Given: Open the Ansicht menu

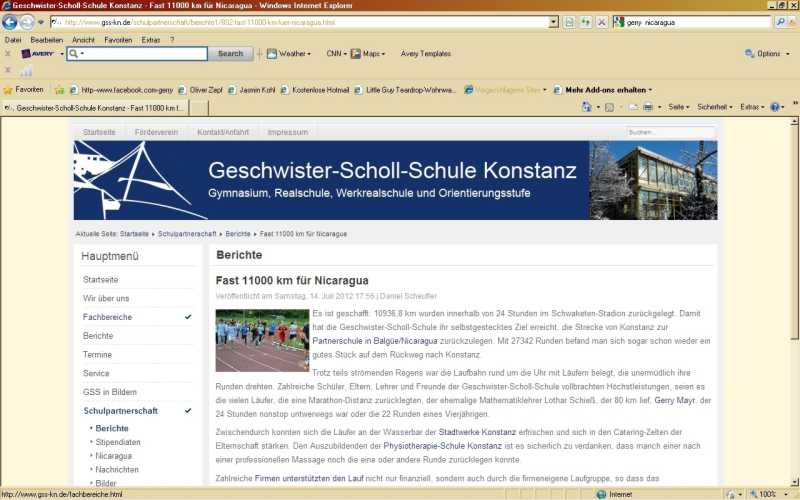Looking at the screenshot, I should pyautogui.click(x=83, y=40).
